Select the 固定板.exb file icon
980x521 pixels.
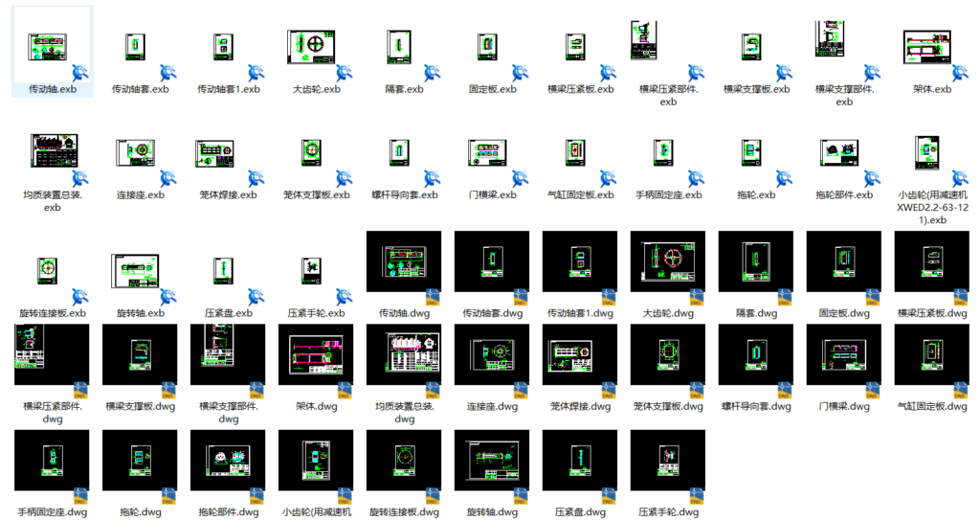[487, 47]
